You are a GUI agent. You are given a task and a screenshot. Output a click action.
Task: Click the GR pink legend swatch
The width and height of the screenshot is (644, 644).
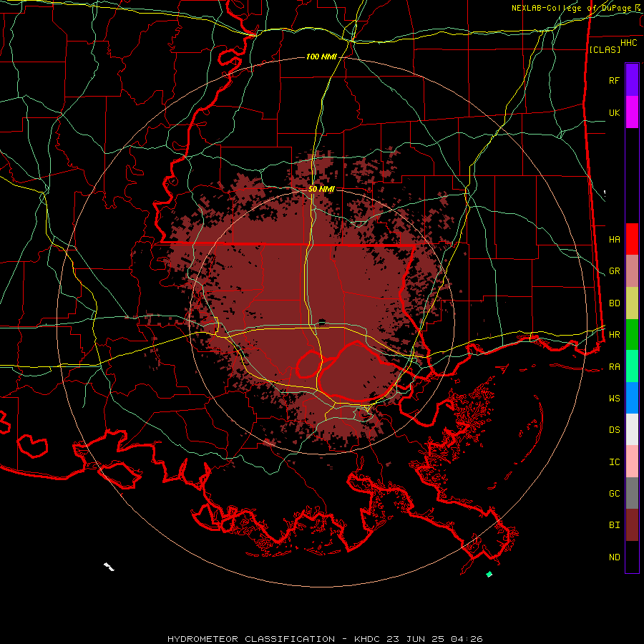pyautogui.click(x=632, y=270)
